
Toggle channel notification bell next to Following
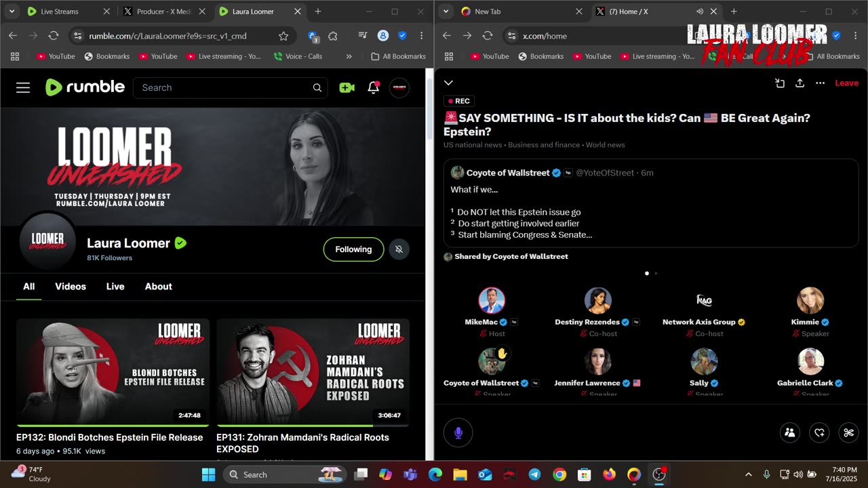(399, 249)
